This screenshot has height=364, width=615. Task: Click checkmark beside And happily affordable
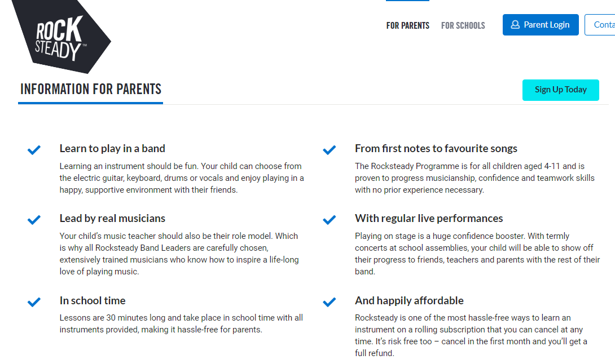point(330,301)
